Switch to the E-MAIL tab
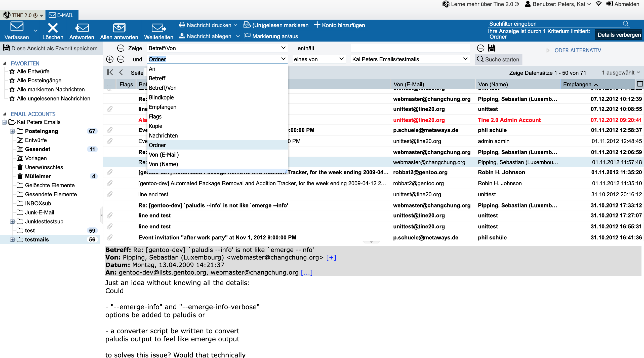The width and height of the screenshot is (644, 358). coord(62,15)
